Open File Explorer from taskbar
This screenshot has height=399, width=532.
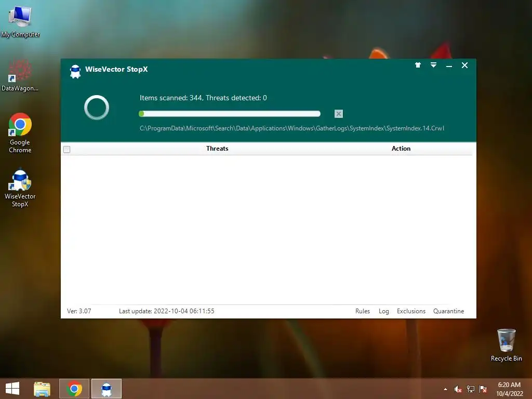pos(42,389)
